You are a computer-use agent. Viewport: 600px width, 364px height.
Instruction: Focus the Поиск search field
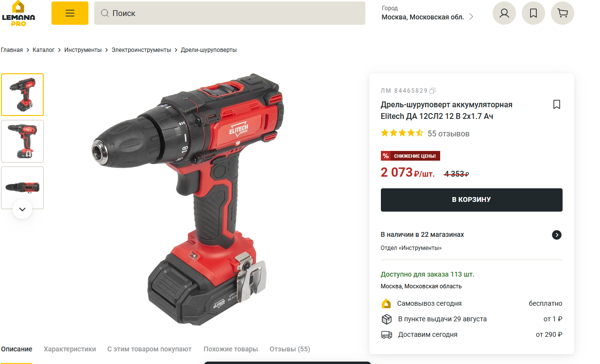230,13
